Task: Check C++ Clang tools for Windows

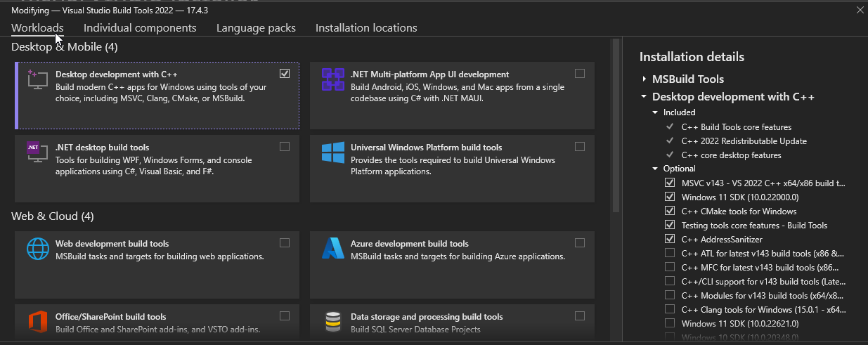Action: click(x=670, y=309)
